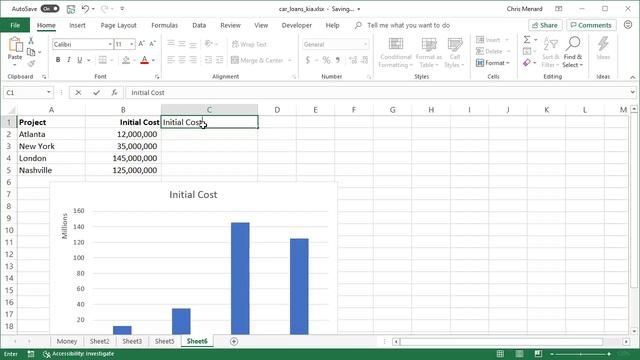Toggle Underline formatting
Screen dimensions: 640x360
(x=80, y=60)
